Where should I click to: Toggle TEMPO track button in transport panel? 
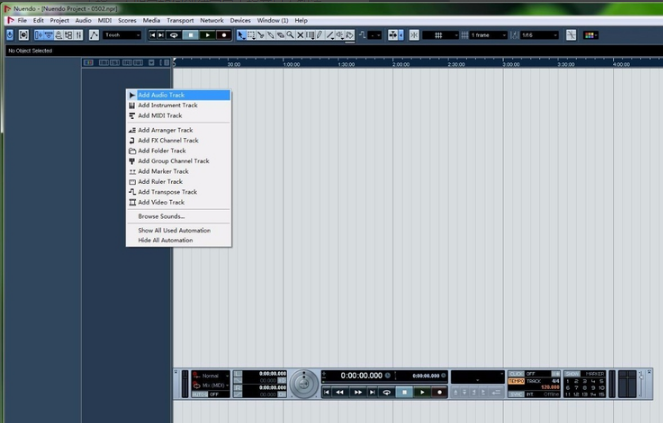click(515, 381)
